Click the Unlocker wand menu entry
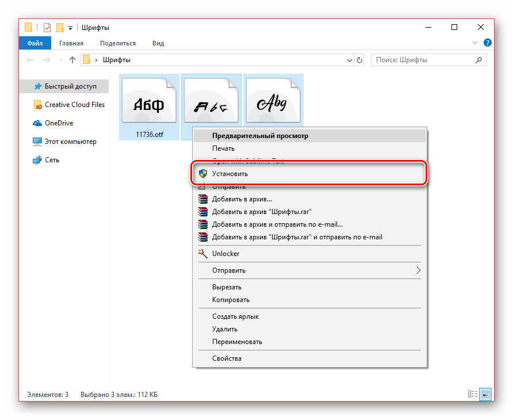 pyautogui.click(x=225, y=254)
